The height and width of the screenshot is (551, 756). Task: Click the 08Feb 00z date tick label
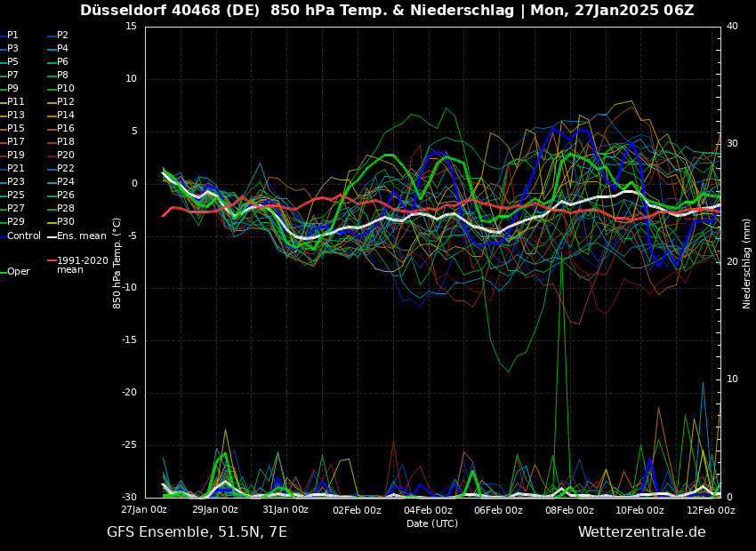pos(569,510)
